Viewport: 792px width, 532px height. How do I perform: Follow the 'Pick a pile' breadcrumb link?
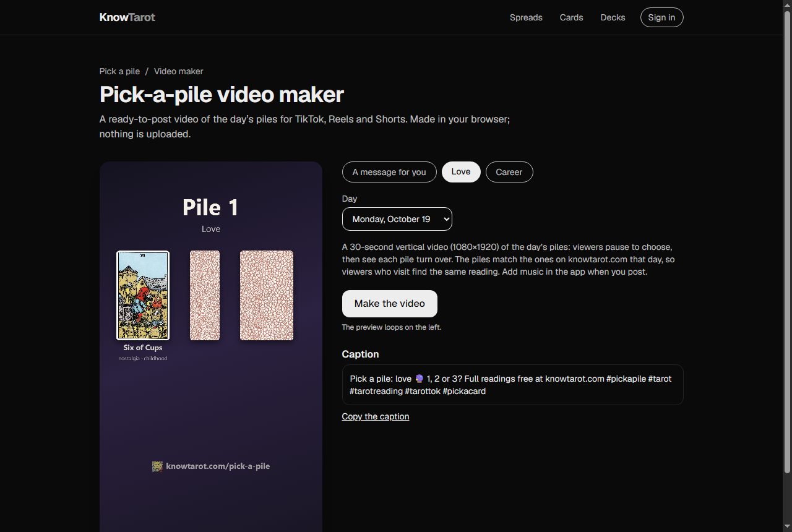pos(119,71)
